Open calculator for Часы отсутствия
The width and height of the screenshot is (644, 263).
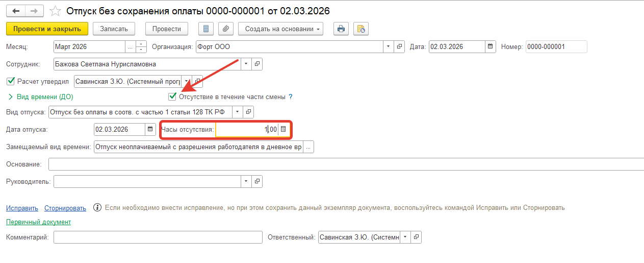[284, 130]
